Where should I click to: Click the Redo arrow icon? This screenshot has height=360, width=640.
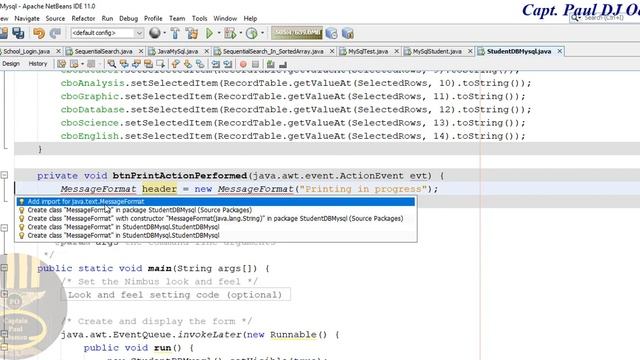click(55, 33)
